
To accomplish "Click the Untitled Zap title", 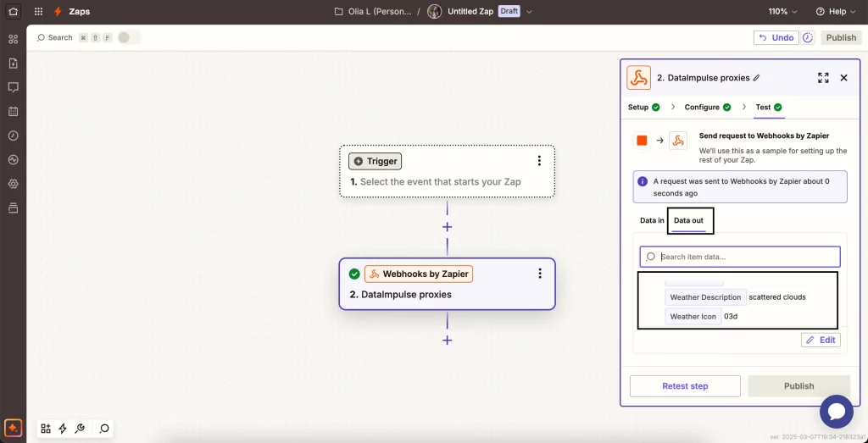I will [470, 12].
